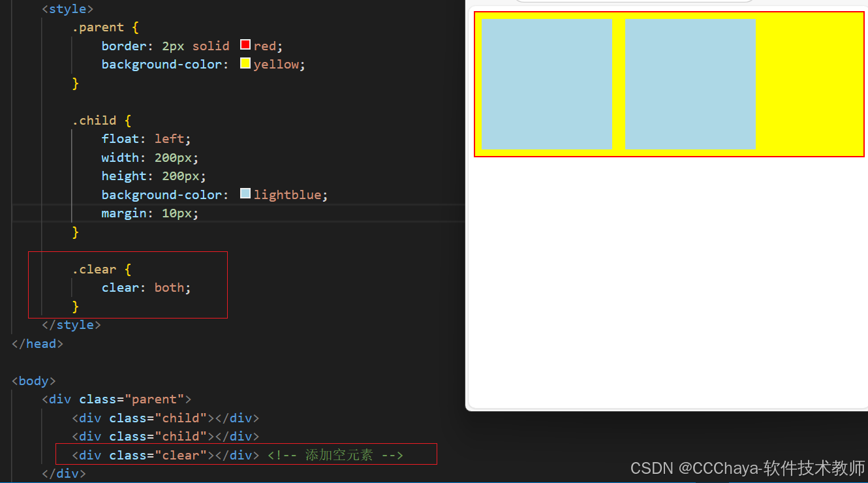Click the lightblue color swatch
The width and height of the screenshot is (868, 483).
(245, 194)
